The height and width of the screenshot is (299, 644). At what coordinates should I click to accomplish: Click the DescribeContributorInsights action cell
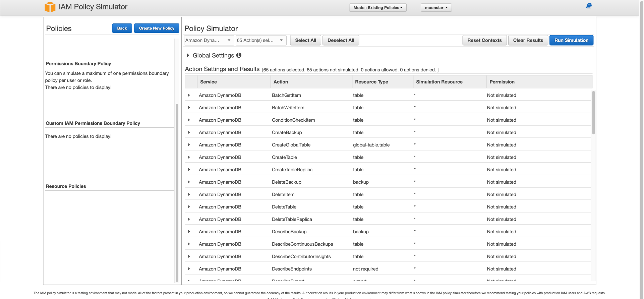coord(301,256)
